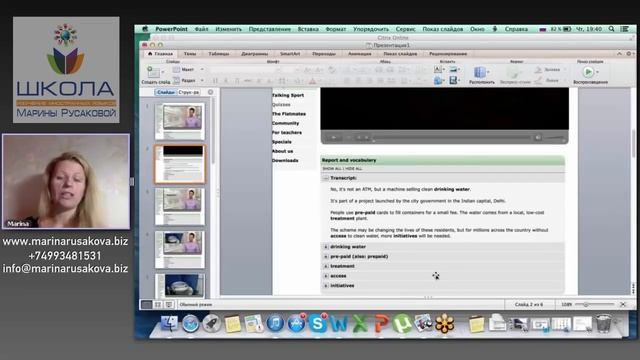Open uTorrent from the Dock
The height and width of the screenshot is (360, 640).
(x=402, y=324)
